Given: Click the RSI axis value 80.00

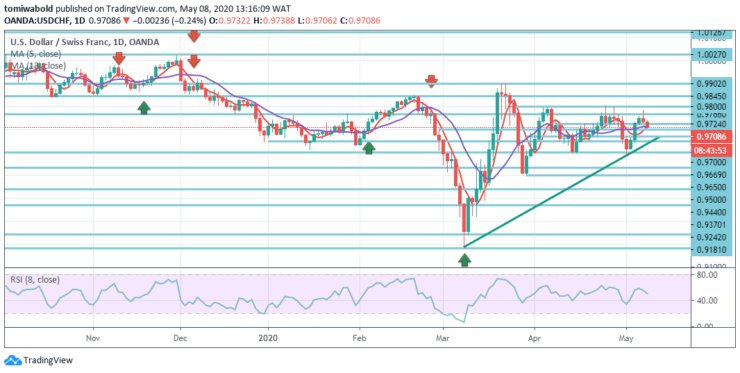Looking at the screenshot, I should (x=708, y=275).
